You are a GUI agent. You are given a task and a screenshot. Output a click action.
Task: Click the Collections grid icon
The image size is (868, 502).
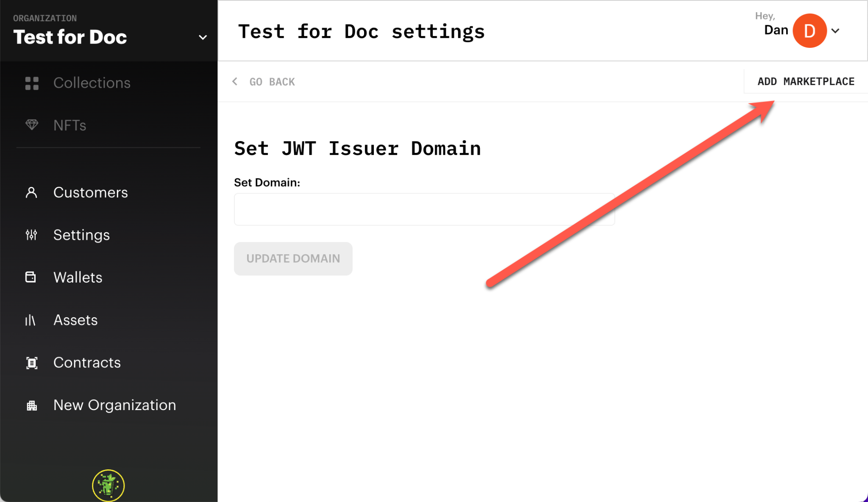point(32,83)
